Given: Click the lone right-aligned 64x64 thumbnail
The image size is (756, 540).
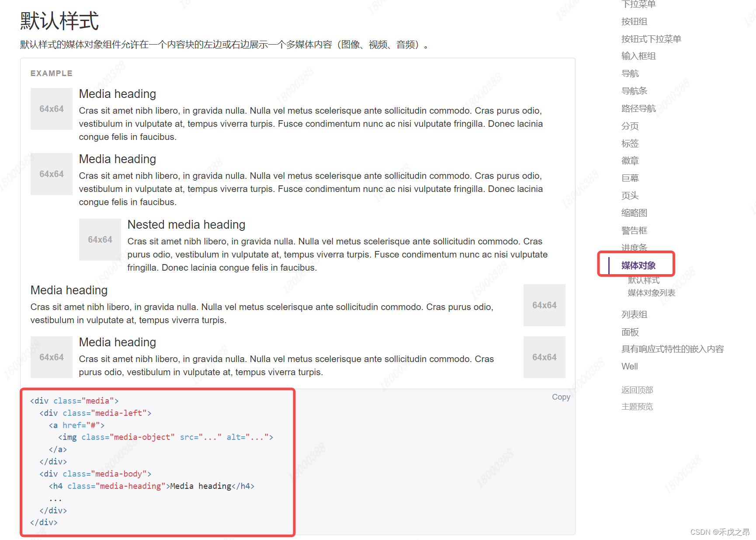Looking at the screenshot, I should coord(544,305).
